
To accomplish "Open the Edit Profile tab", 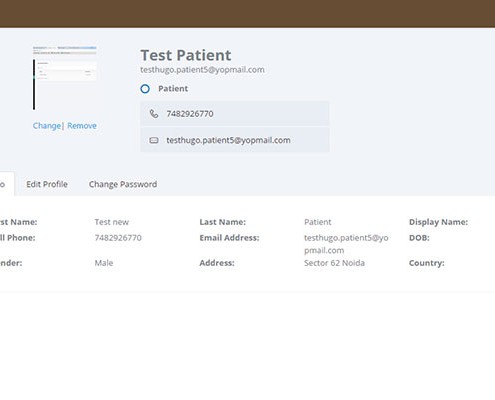I will point(47,184).
